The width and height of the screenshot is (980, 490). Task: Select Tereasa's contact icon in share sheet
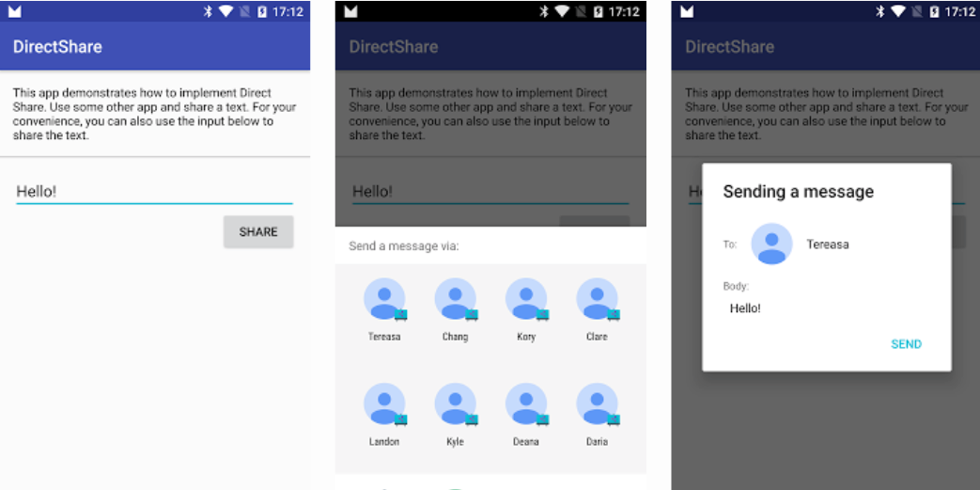(384, 299)
